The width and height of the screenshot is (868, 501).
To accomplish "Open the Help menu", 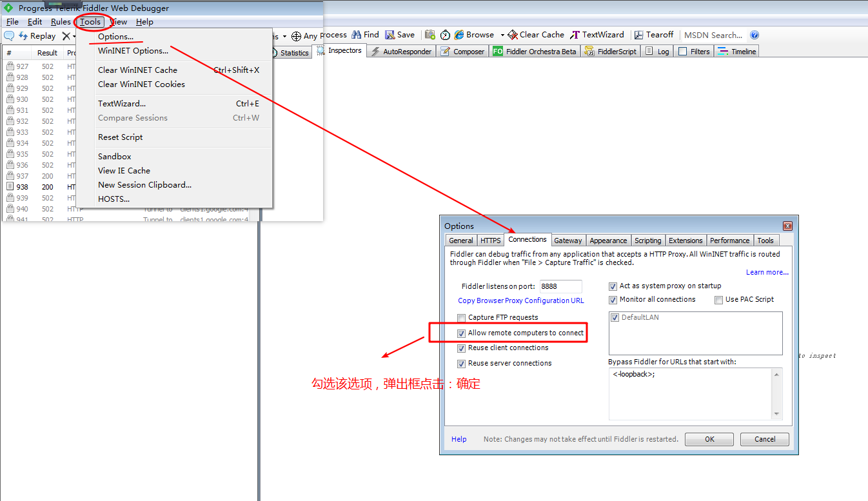I will coord(144,22).
